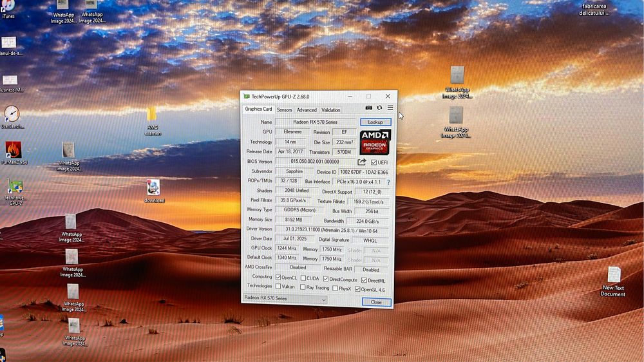The image size is (644, 362).
Task: Toggle the Ray Tracing checkbox
Action: 303,288
